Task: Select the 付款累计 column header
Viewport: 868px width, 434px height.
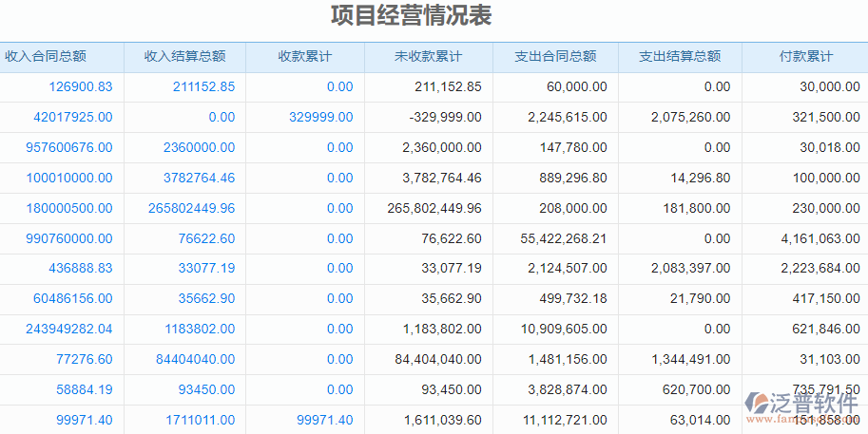Action: 805,57
